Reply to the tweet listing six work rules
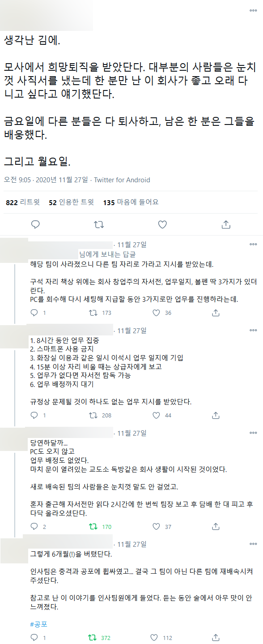The image size is (263, 644). click(x=34, y=415)
